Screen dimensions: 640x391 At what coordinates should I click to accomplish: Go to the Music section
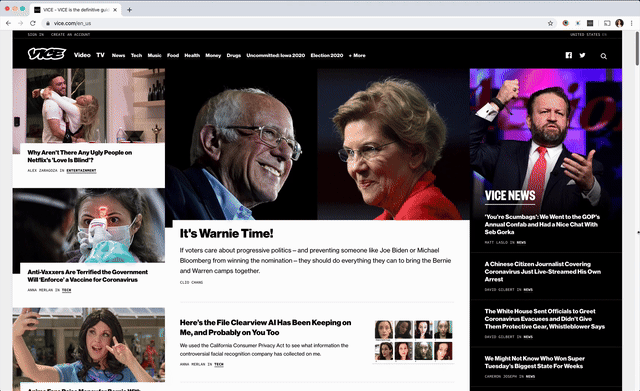pos(154,56)
